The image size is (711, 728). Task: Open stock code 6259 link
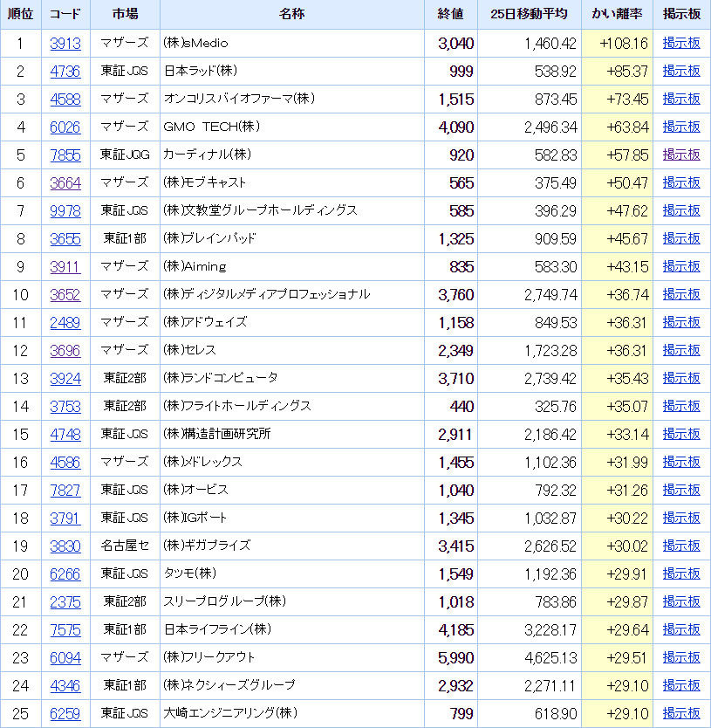[65, 713]
